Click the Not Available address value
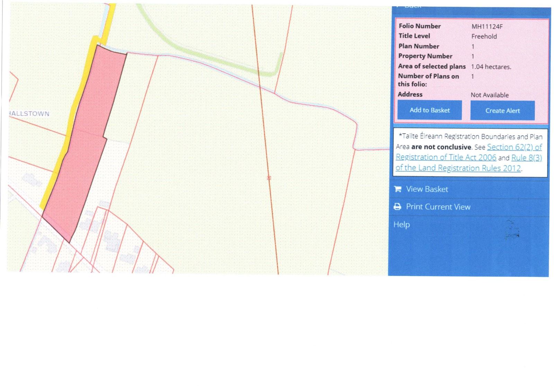The image size is (554, 392). click(490, 95)
